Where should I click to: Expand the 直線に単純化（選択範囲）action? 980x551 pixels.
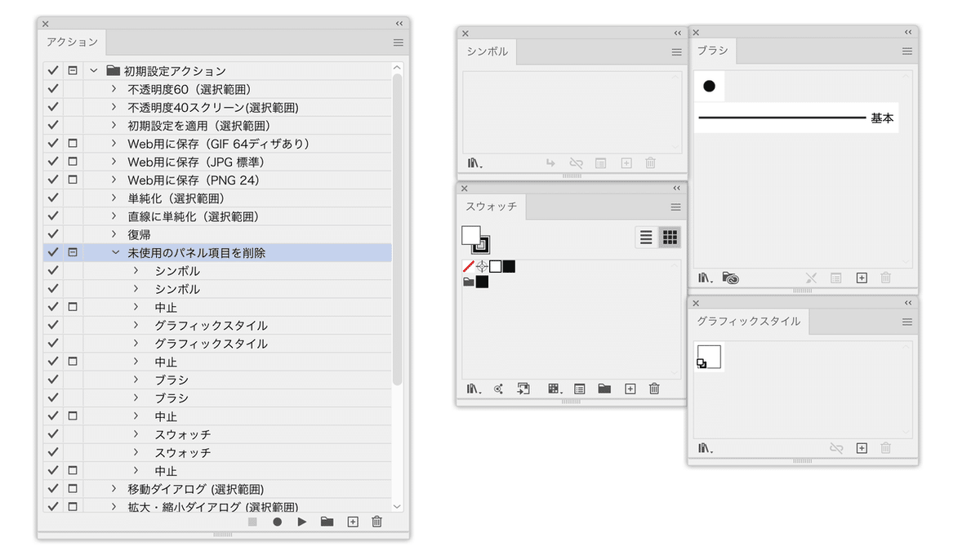[x=114, y=216]
